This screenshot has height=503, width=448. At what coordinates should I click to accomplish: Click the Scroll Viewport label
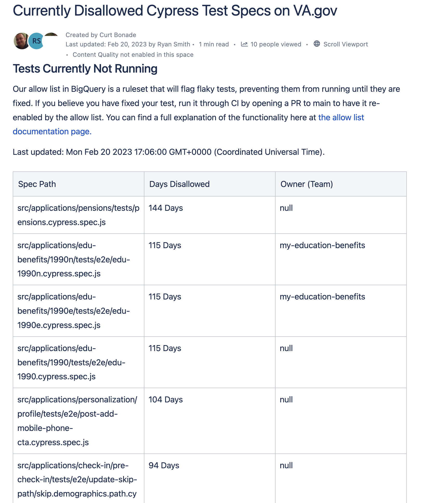[345, 44]
